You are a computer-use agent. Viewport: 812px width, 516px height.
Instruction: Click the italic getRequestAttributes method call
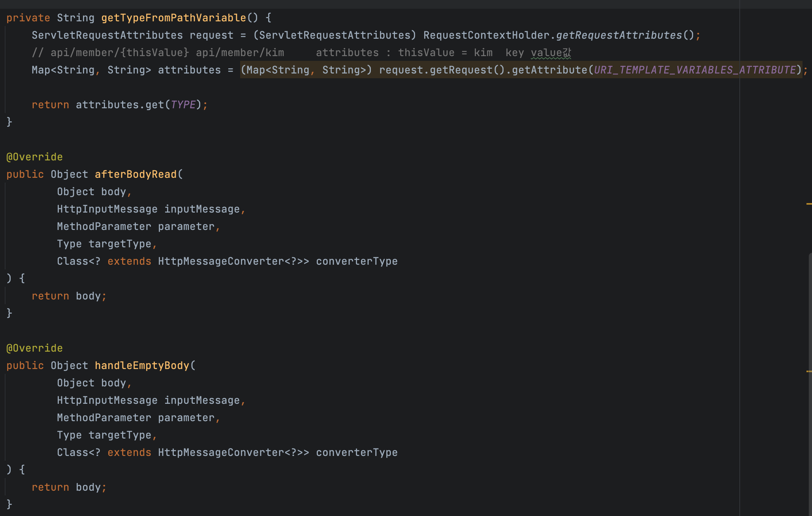tap(619, 35)
